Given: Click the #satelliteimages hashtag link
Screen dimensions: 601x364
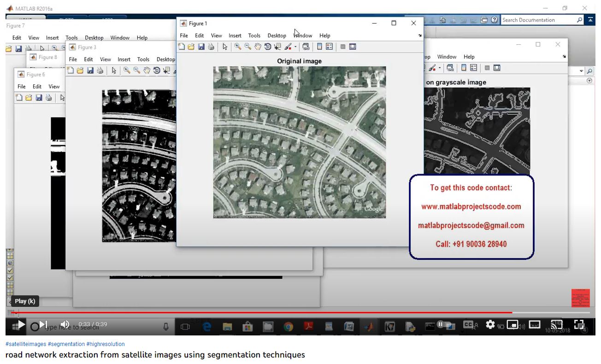Looking at the screenshot, I should (x=25, y=344).
